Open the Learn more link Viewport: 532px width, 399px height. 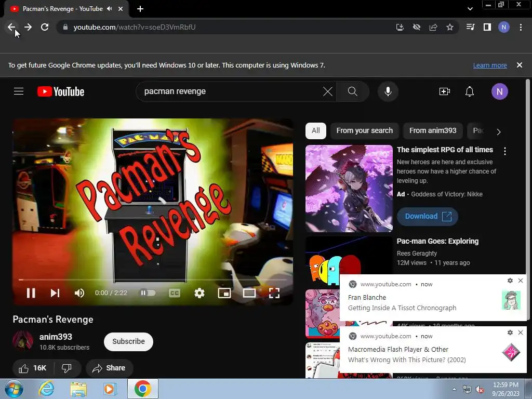490,65
